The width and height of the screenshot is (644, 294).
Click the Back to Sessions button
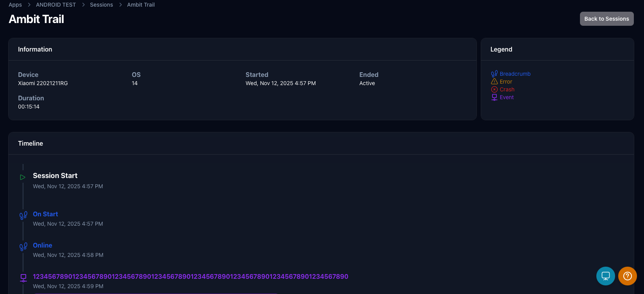pyautogui.click(x=607, y=19)
